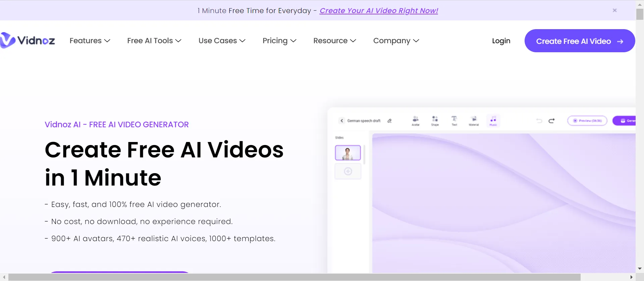Click the horizontal scrollbar thumb
The width and height of the screenshot is (644, 281).
pos(294,277)
